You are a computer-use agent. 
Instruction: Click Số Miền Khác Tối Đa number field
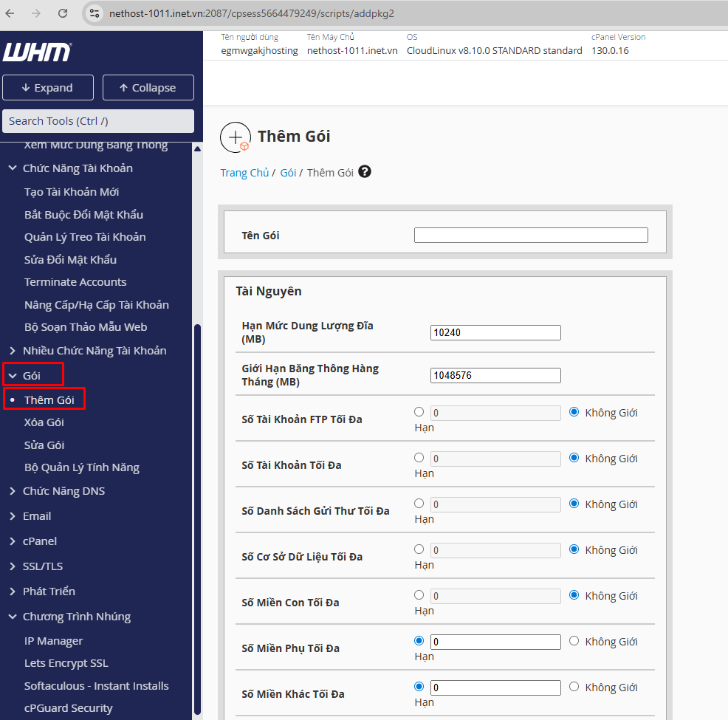click(495, 688)
